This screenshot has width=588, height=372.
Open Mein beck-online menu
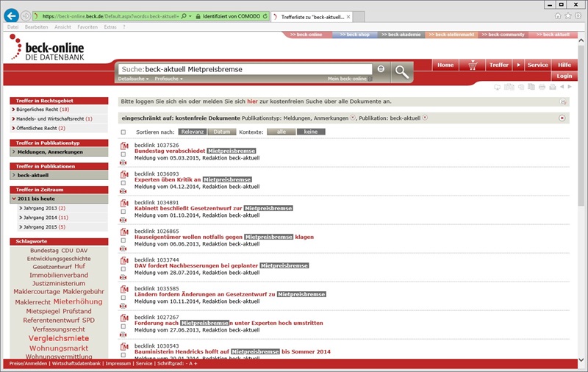point(350,79)
